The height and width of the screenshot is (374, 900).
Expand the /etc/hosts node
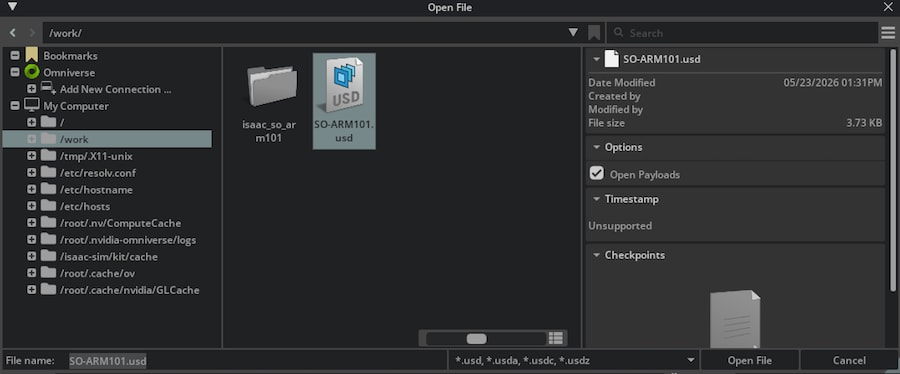[32, 206]
